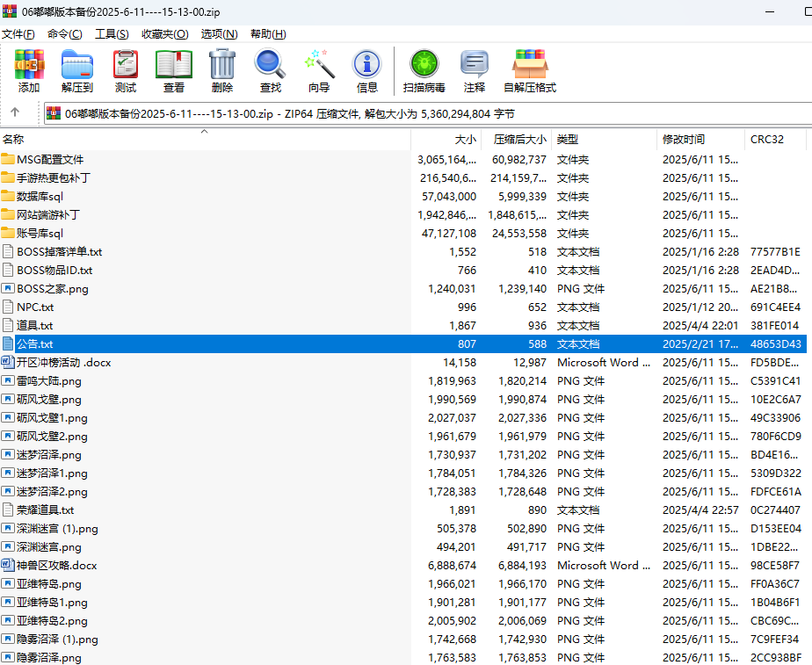
Task: Select the MSG配置文件 folder
Action: tap(50, 160)
